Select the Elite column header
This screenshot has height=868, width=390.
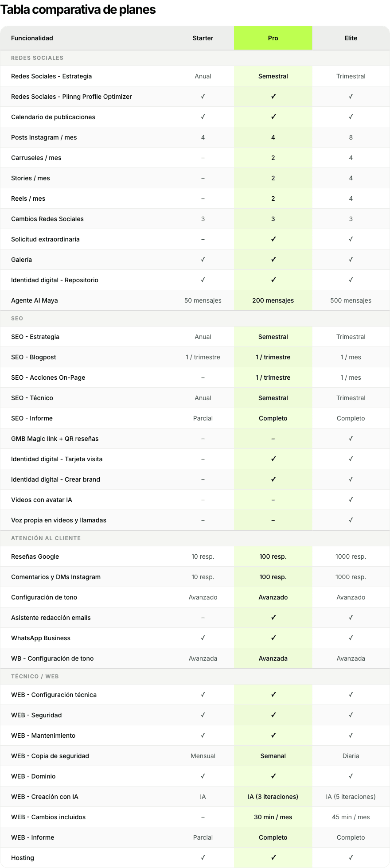351,38
